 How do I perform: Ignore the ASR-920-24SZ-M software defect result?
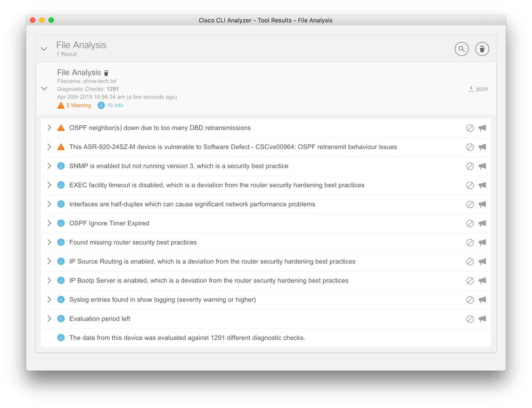[470, 147]
